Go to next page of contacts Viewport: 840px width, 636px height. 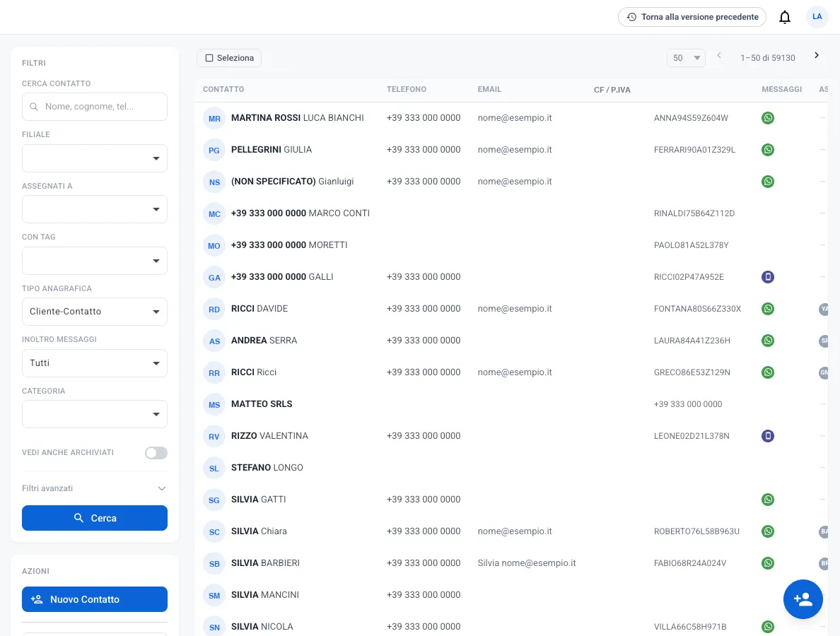click(817, 55)
